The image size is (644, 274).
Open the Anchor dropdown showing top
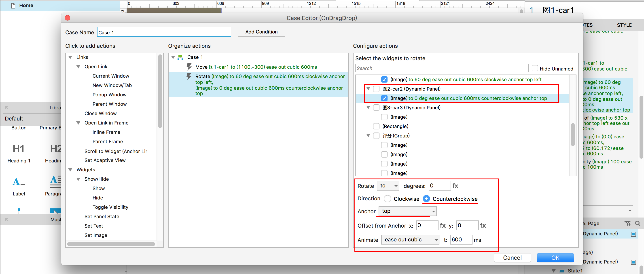tap(407, 211)
